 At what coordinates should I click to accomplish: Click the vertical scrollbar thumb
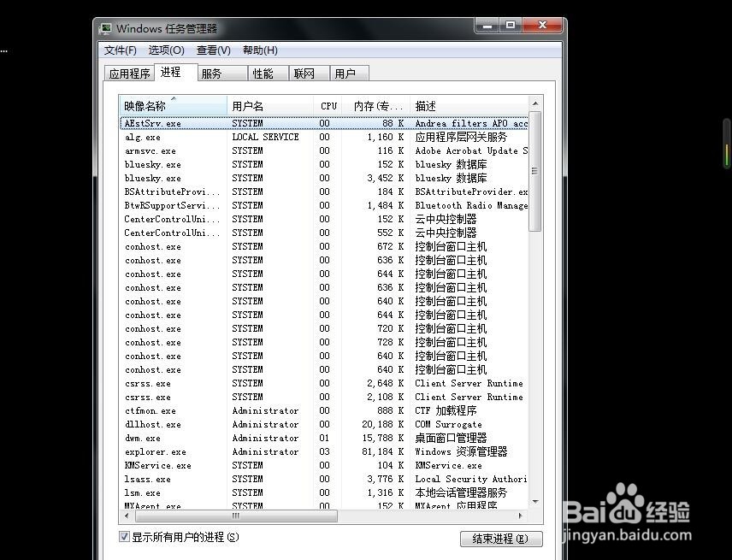pyautogui.click(x=535, y=171)
